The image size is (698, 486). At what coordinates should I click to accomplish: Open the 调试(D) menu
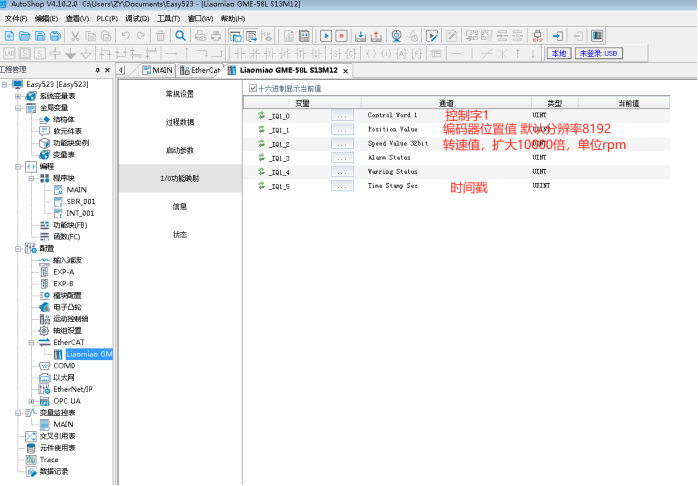pos(137,19)
